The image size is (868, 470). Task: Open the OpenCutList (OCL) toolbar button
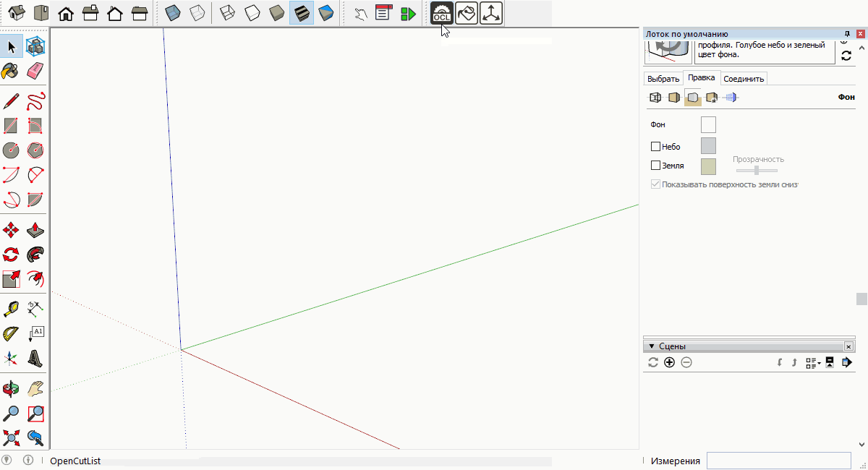[442, 13]
